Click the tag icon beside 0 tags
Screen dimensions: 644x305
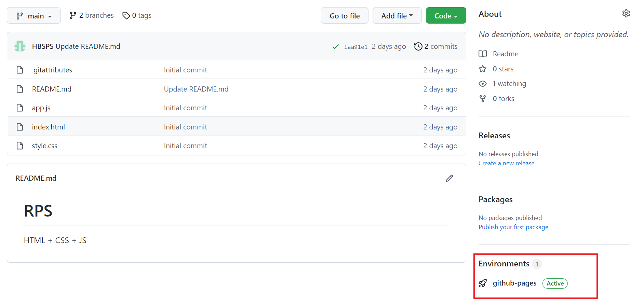(x=126, y=15)
